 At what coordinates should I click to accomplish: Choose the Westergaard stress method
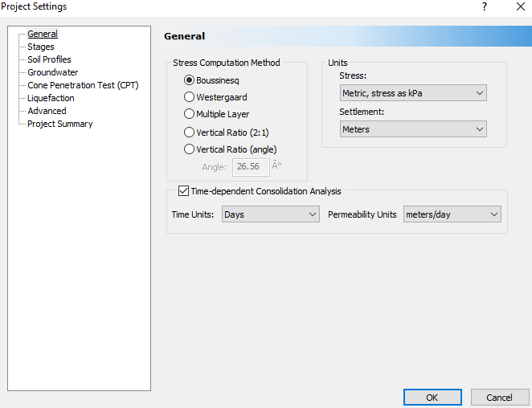point(190,97)
